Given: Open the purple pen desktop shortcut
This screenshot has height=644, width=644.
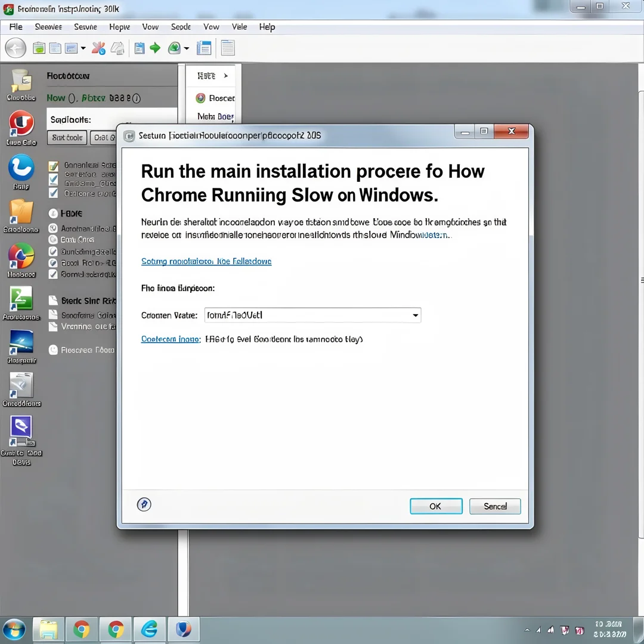Looking at the screenshot, I should coord(21,440).
